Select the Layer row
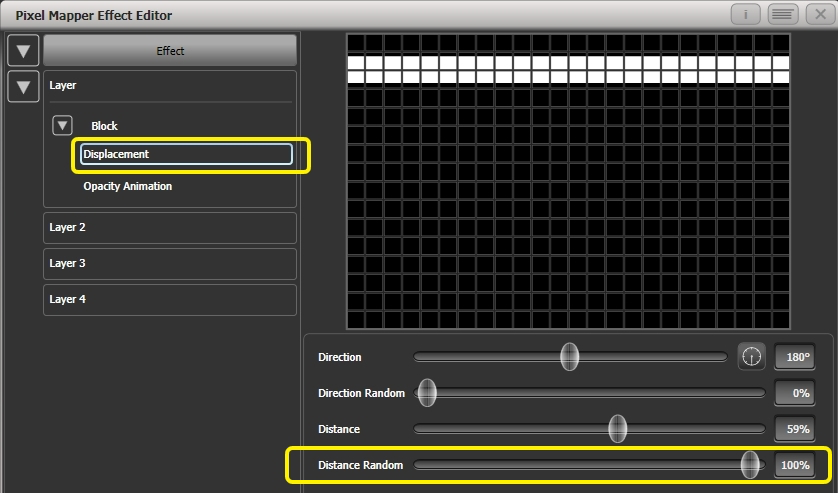The width and height of the screenshot is (838, 493). point(170,86)
